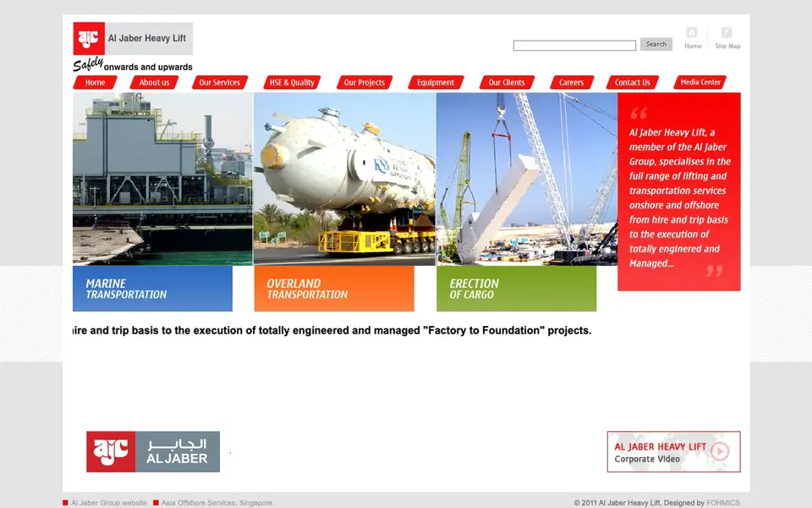Open Our Projects menu
Image resolution: width=812 pixels, height=508 pixels.
click(364, 82)
